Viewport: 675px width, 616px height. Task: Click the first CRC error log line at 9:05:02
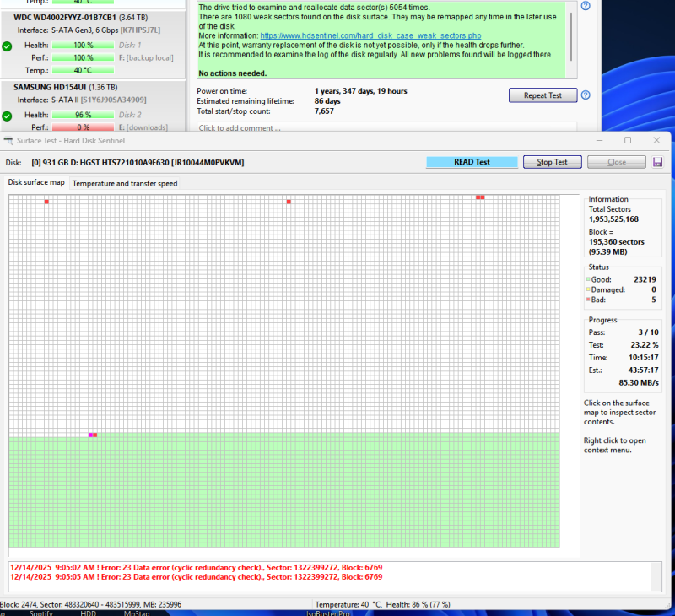click(x=197, y=567)
